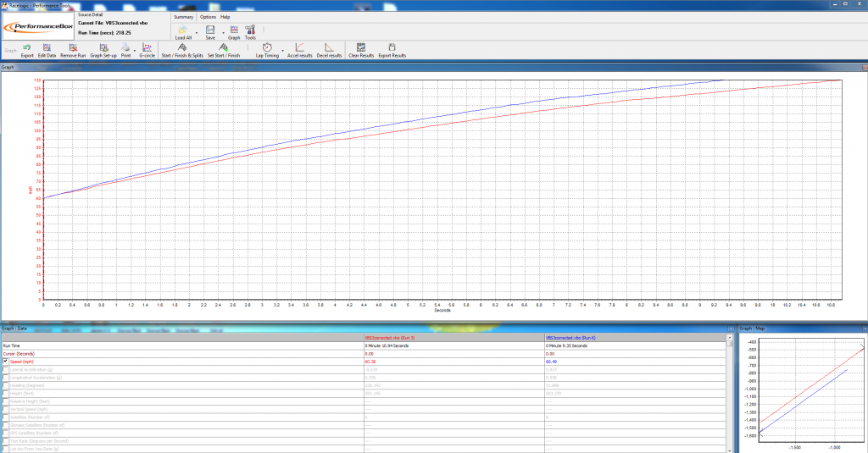Open the Graph view icon
868x453 pixels.
point(234,30)
